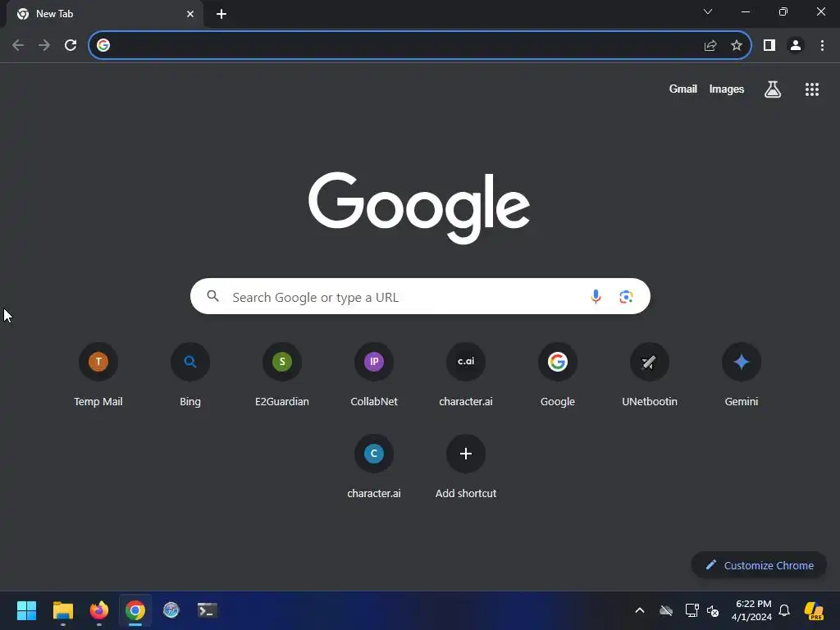Reload the page with the refresh icon

coord(71,46)
